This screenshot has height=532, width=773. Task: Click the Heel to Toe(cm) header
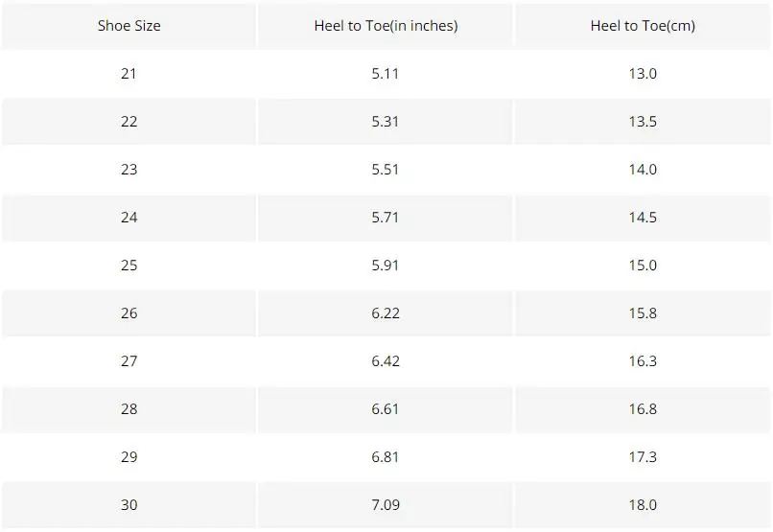[643, 26]
